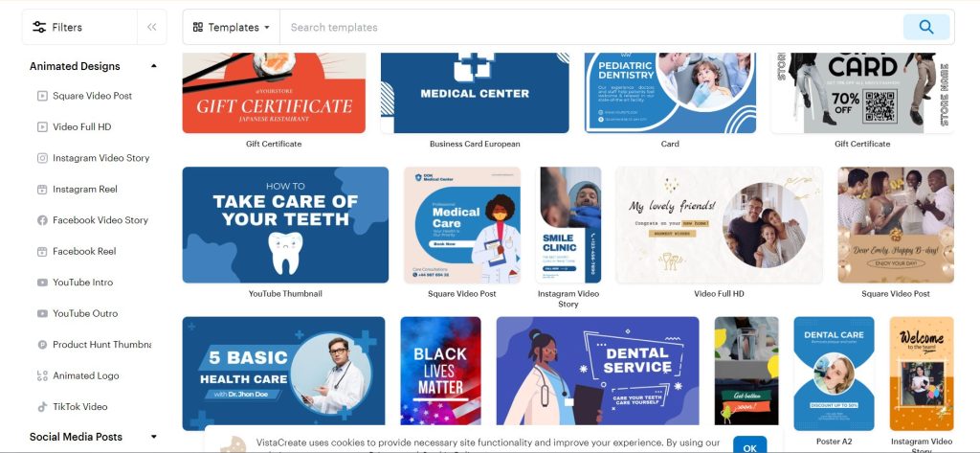980x453 pixels.
Task: Select Instagram Reel in sidebar
Action: [x=85, y=189]
